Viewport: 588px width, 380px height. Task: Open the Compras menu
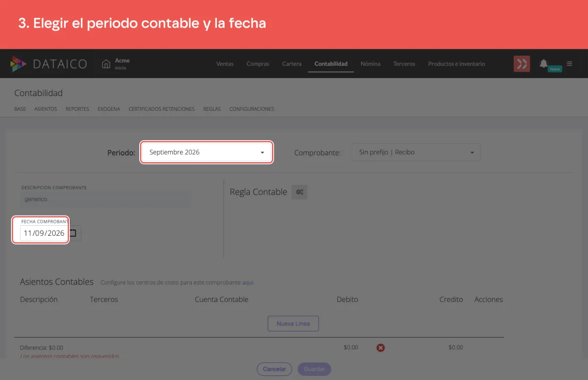258,64
